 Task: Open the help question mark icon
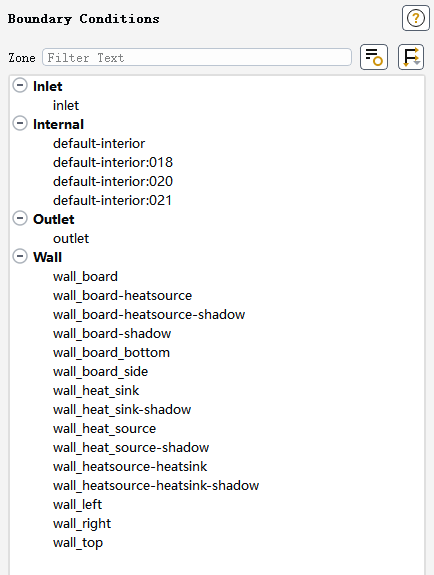tap(415, 18)
